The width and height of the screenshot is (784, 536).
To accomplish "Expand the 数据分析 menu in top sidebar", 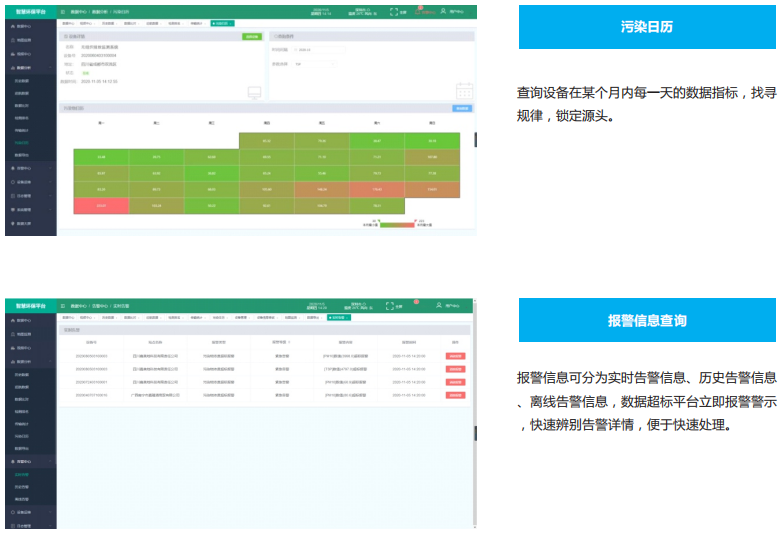I will point(28,68).
